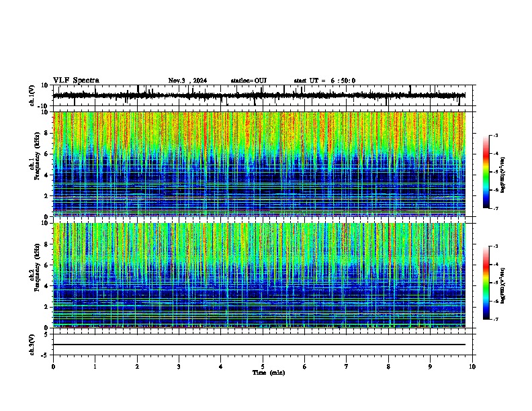Click the ch.2 spectrogram color scale bar
The height and width of the screenshot is (411, 532).
(486, 283)
